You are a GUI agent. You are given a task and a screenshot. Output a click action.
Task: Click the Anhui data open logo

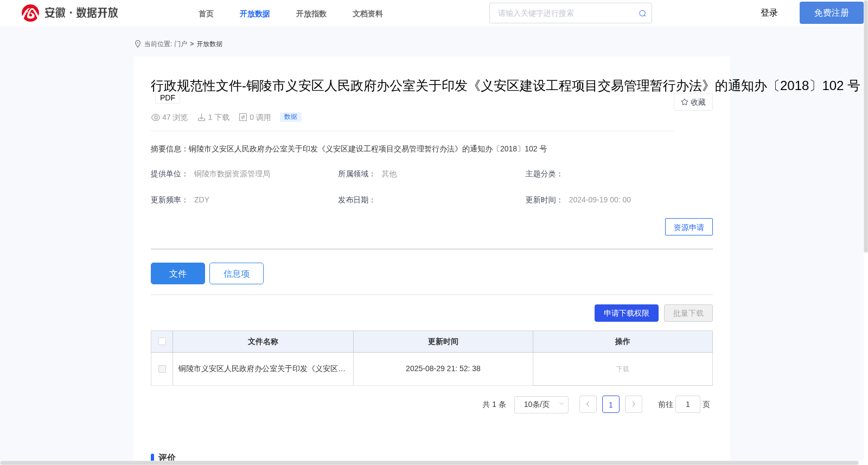point(70,12)
